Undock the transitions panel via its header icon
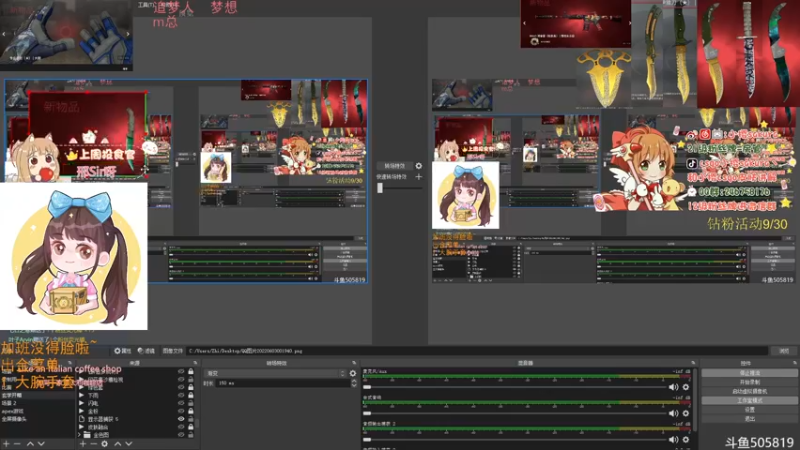Screen dimensions: 800x450 pyautogui.click(x=354, y=363)
